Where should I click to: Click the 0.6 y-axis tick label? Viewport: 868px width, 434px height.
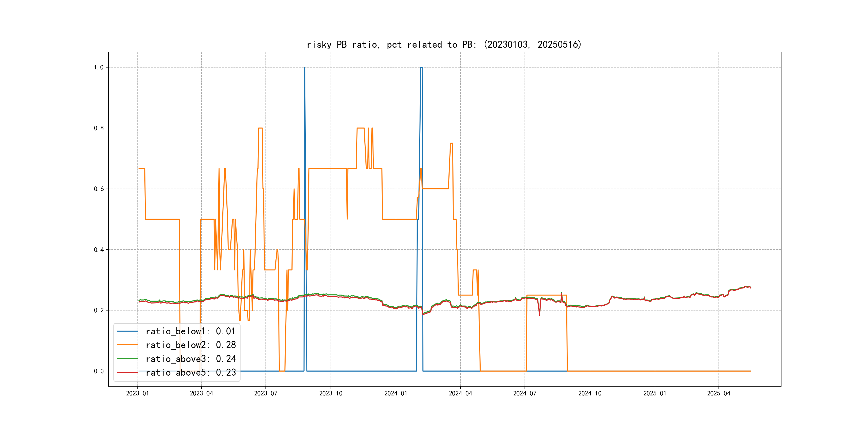(98, 189)
